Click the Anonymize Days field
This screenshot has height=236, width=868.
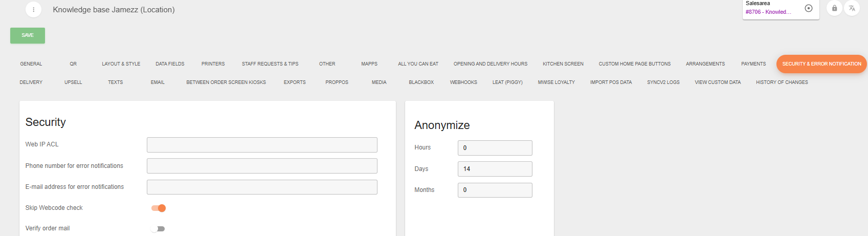click(495, 169)
